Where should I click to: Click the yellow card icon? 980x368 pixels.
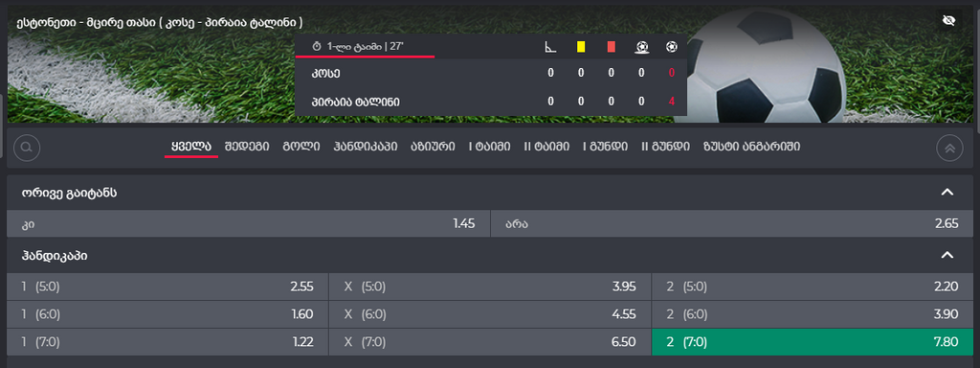[581, 47]
